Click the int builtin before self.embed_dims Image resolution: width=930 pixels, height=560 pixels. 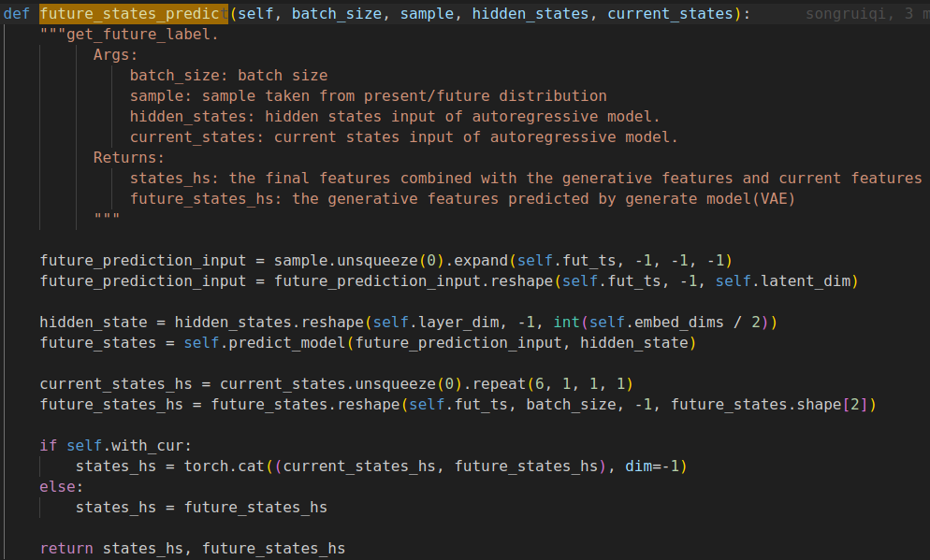(566, 322)
